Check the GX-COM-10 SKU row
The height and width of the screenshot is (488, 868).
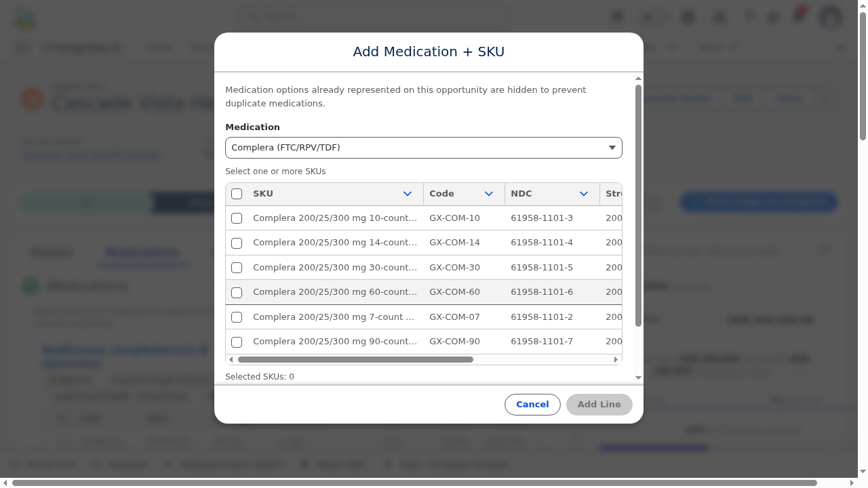(237, 218)
